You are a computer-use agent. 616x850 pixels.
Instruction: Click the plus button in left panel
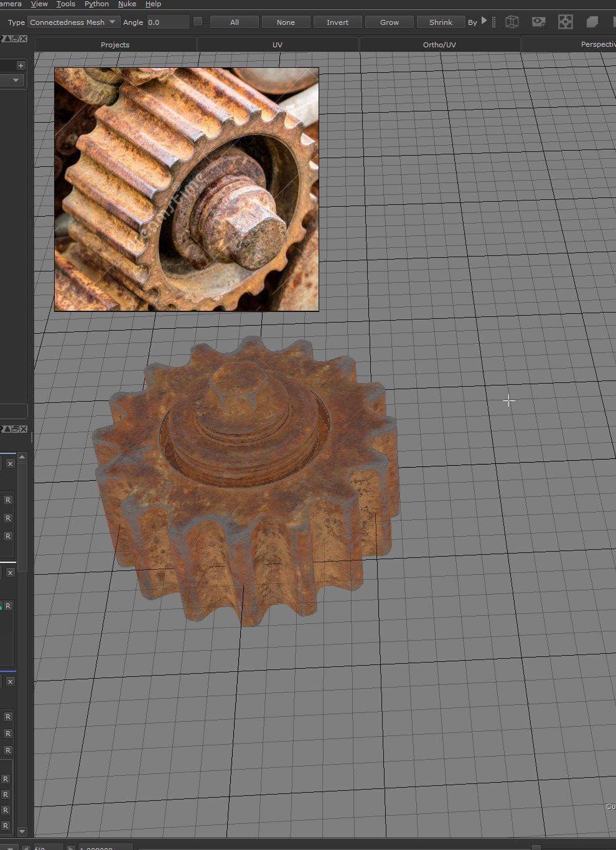pyautogui.click(x=21, y=65)
